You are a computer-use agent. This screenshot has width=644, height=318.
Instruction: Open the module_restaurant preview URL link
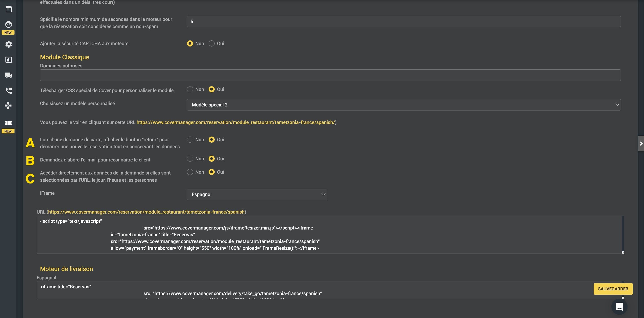236,122
